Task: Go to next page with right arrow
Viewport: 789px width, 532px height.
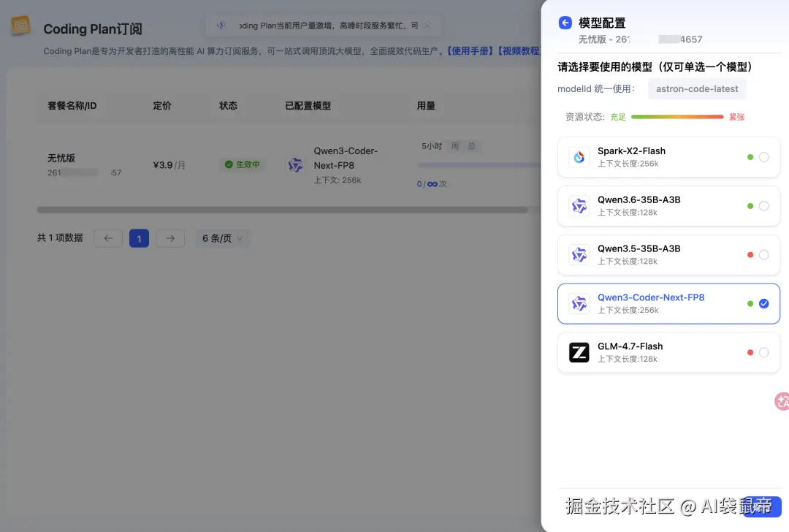Action: pyautogui.click(x=170, y=238)
